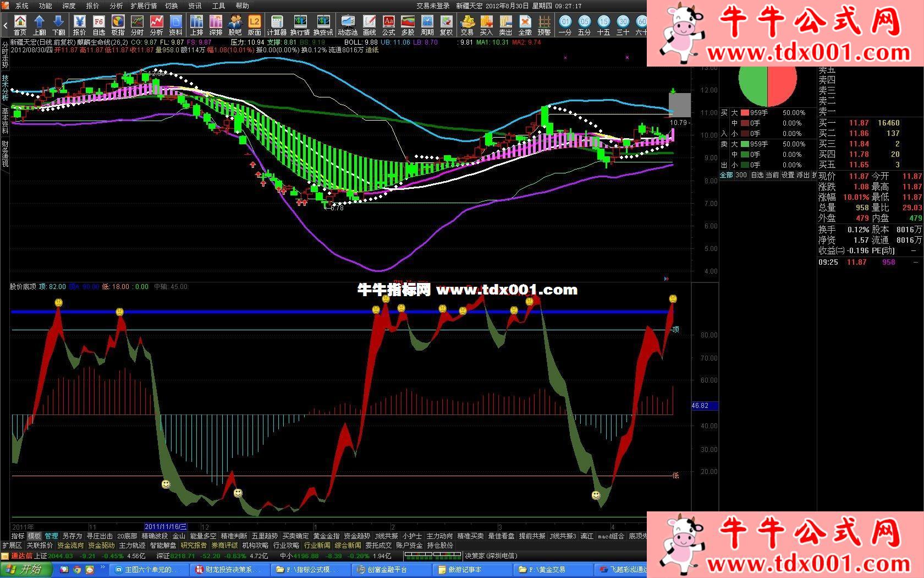
Task: Launch the 计算器 calculator icon
Action: (277, 25)
